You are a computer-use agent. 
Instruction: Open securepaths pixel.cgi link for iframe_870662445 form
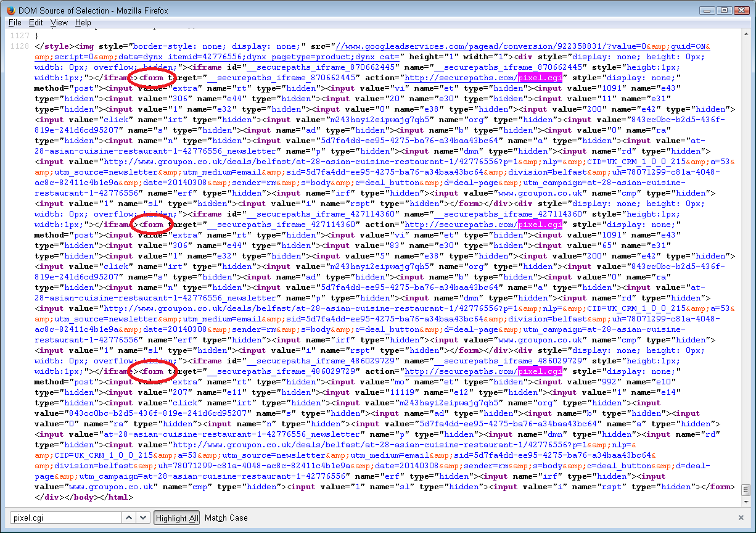(483, 78)
